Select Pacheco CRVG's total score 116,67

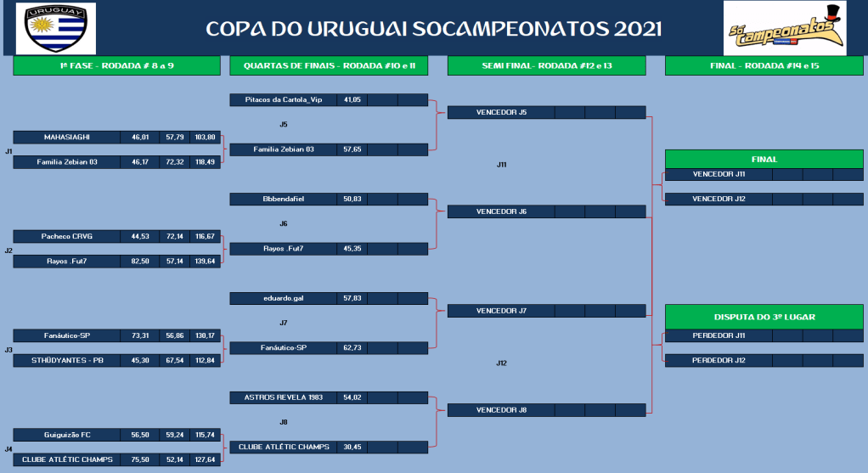205,236
